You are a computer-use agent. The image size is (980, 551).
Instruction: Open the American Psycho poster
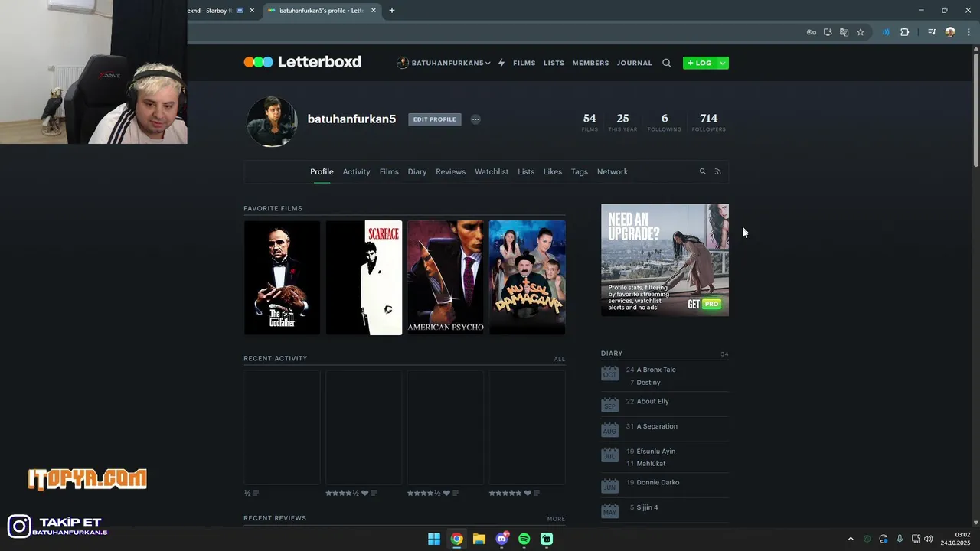tap(446, 278)
